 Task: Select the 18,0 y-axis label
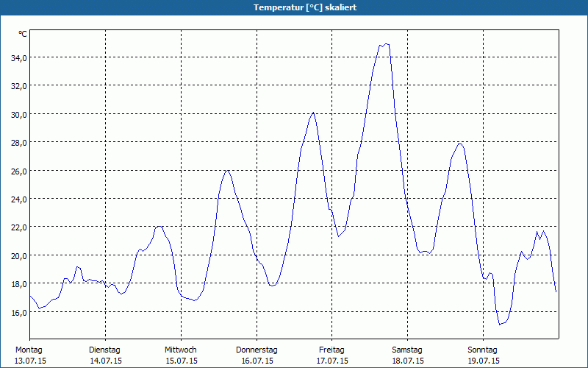[x=17, y=284]
